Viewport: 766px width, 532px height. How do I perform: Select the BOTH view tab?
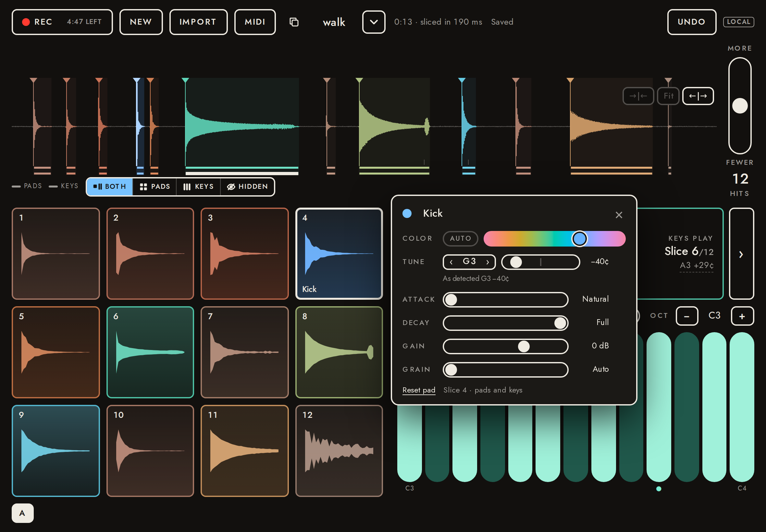[110, 187]
